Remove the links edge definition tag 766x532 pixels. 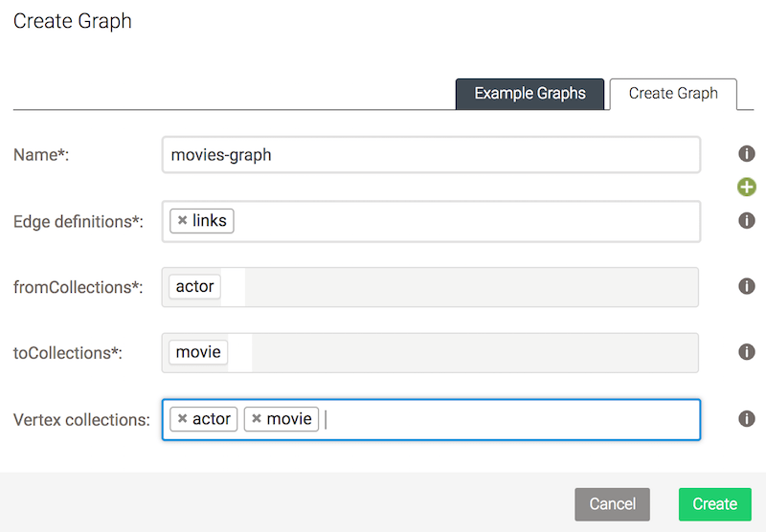click(x=182, y=220)
